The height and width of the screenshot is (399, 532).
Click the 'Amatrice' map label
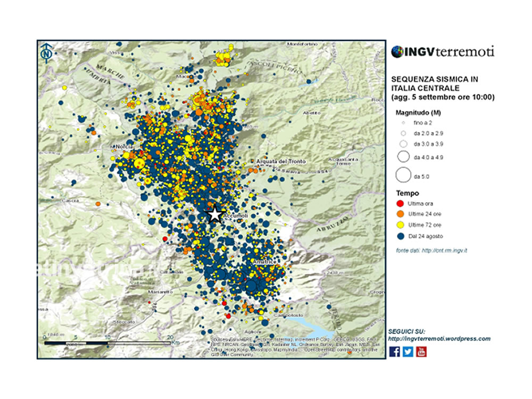264,262
